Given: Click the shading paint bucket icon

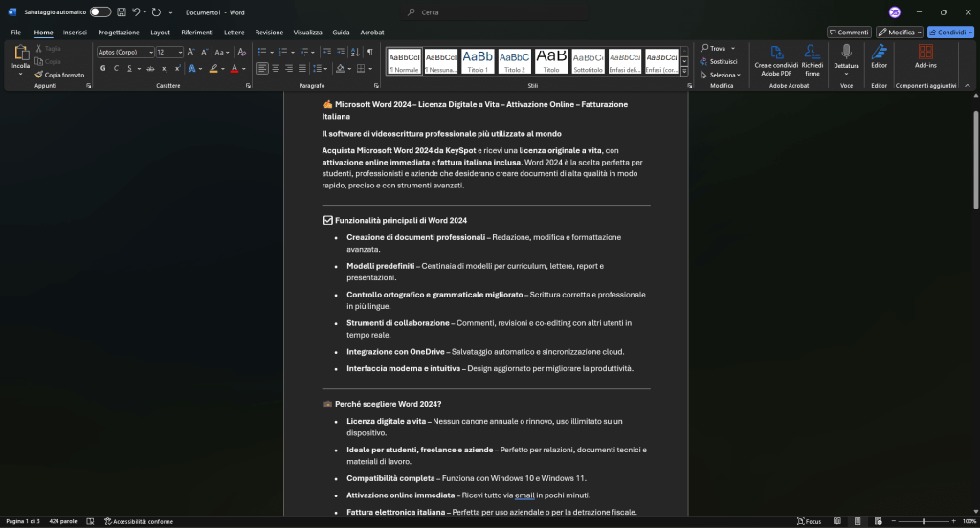Looking at the screenshot, I should pyautogui.click(x=340, y=68).
